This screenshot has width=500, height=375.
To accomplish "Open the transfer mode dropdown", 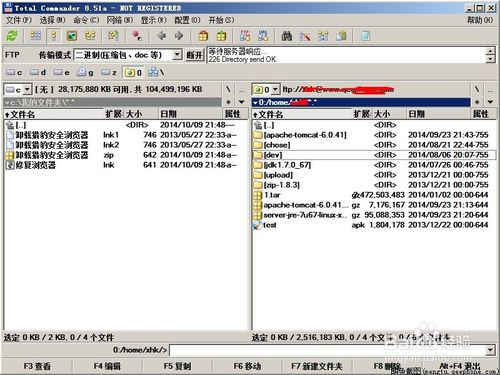I will pyautogui.click(x=178, y=54).
